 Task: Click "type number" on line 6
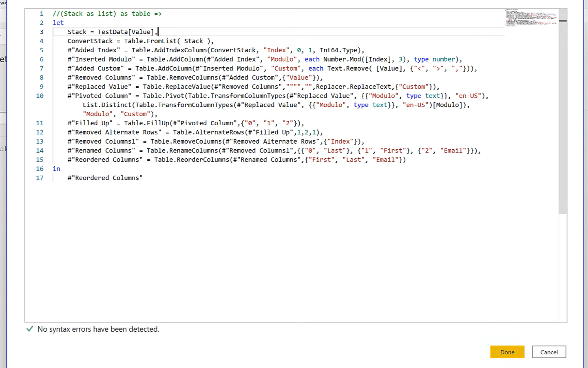click(434, 60)
